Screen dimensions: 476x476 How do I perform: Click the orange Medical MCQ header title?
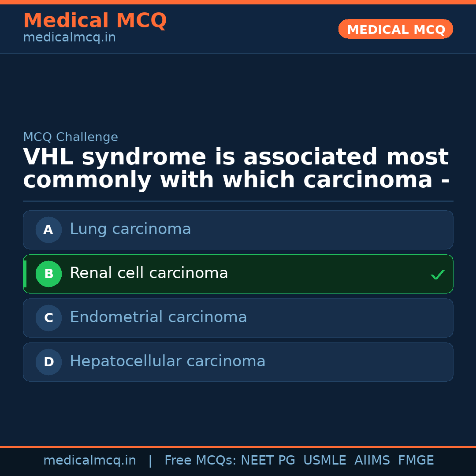tap(95, 21)
